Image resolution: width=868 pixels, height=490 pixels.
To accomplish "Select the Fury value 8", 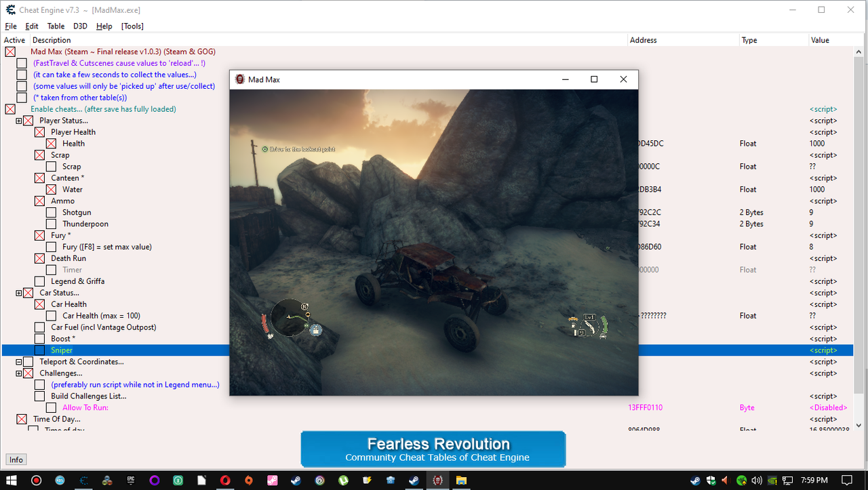I will [811, 247].
